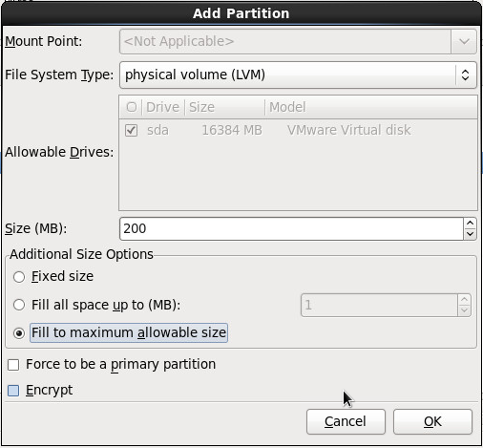
Task: Select Fill to maximum allowable size
Action: (x=19, y=333)
